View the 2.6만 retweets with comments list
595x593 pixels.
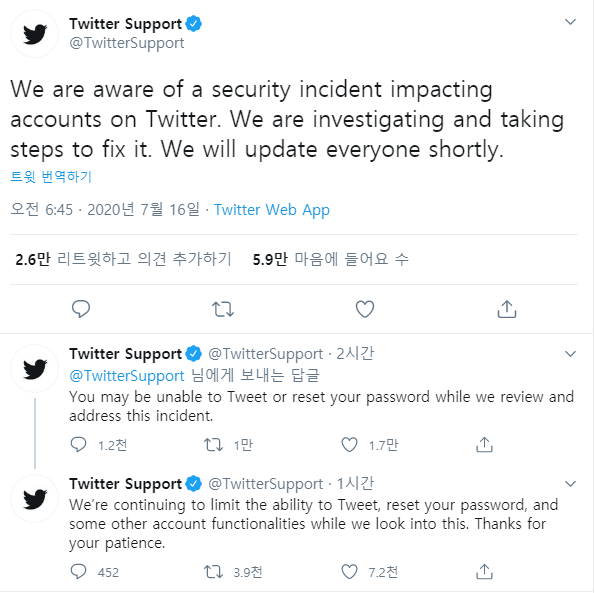coord(123,259)
